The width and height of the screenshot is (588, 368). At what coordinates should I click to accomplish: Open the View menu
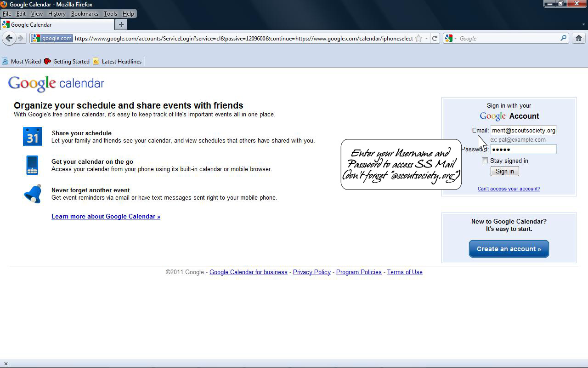37,14
